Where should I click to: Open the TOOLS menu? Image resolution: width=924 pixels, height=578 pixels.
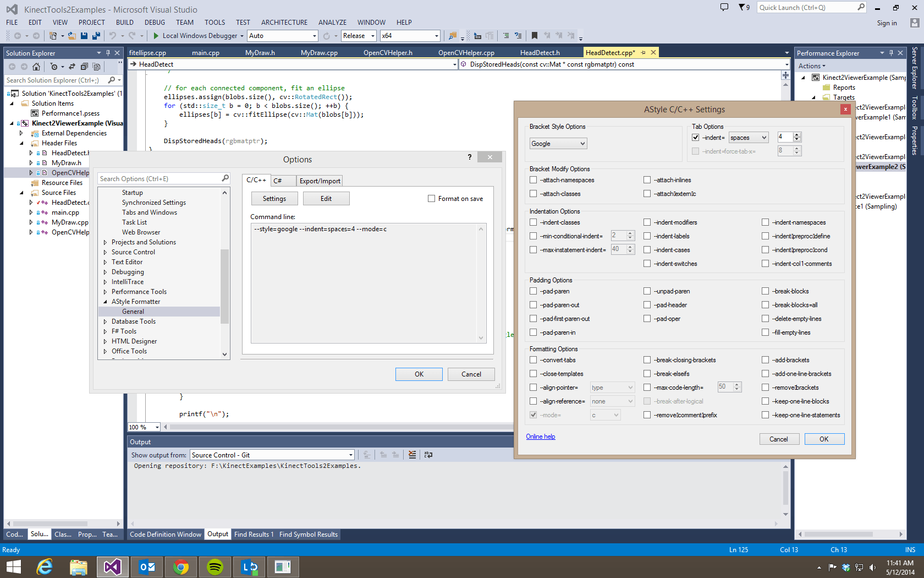coord(215,23)
